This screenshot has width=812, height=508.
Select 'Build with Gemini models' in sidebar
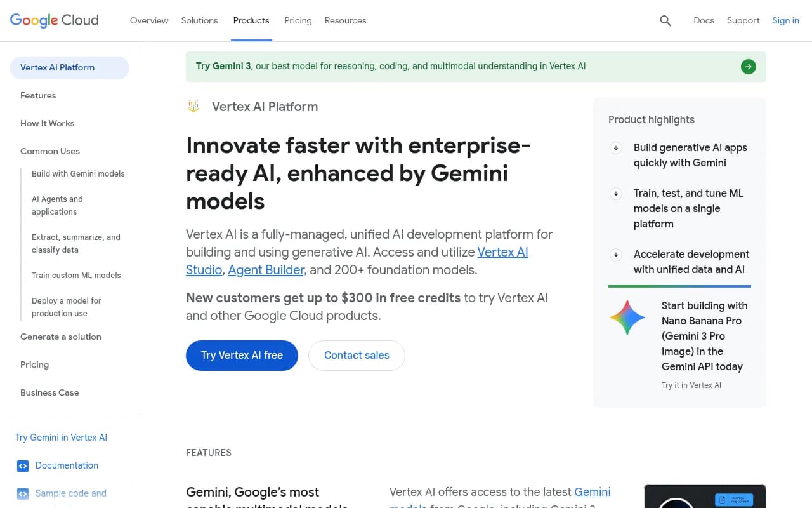pos(77,173)
